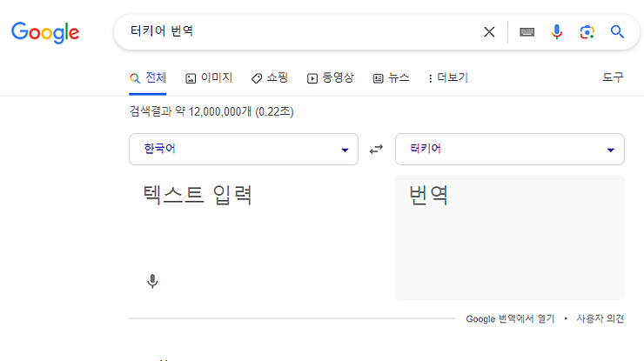This screenshot has height=361, width=644.
Task: Switch to the 쇼핑 tab
Action: pyautogui.click(x=270, y=77)
